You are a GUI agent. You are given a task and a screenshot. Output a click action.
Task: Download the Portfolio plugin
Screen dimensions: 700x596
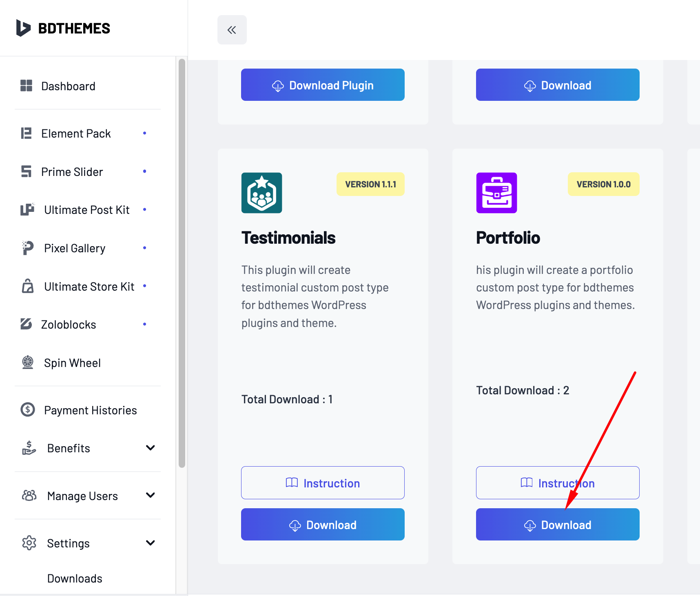(x=558, y=525)
